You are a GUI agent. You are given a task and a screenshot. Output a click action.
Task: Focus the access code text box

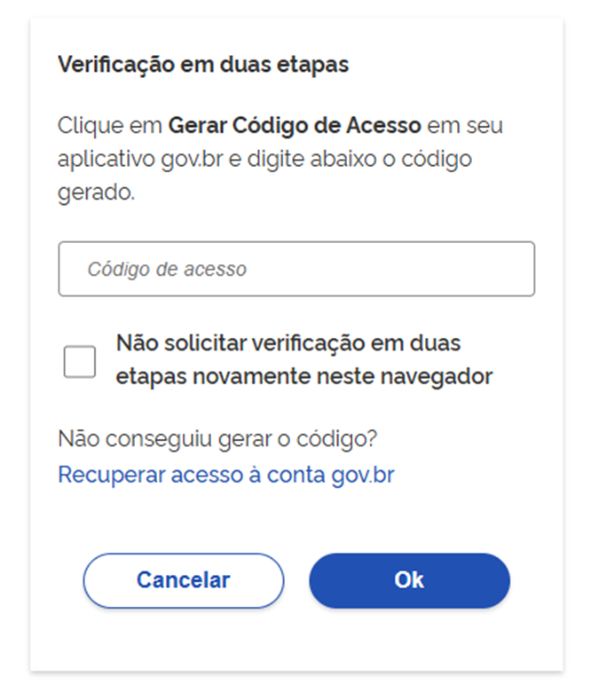(296, 269)
